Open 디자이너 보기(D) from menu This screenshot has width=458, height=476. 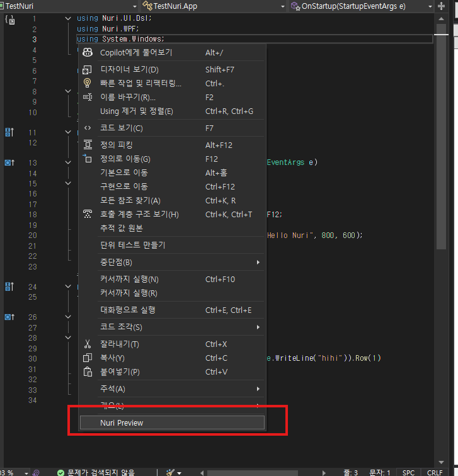coord(172,69)
